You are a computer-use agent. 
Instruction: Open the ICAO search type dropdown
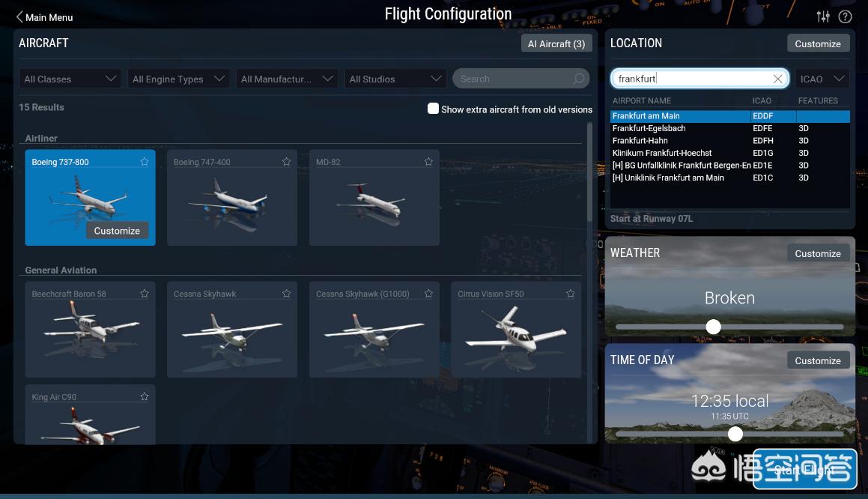pos(822,79)
